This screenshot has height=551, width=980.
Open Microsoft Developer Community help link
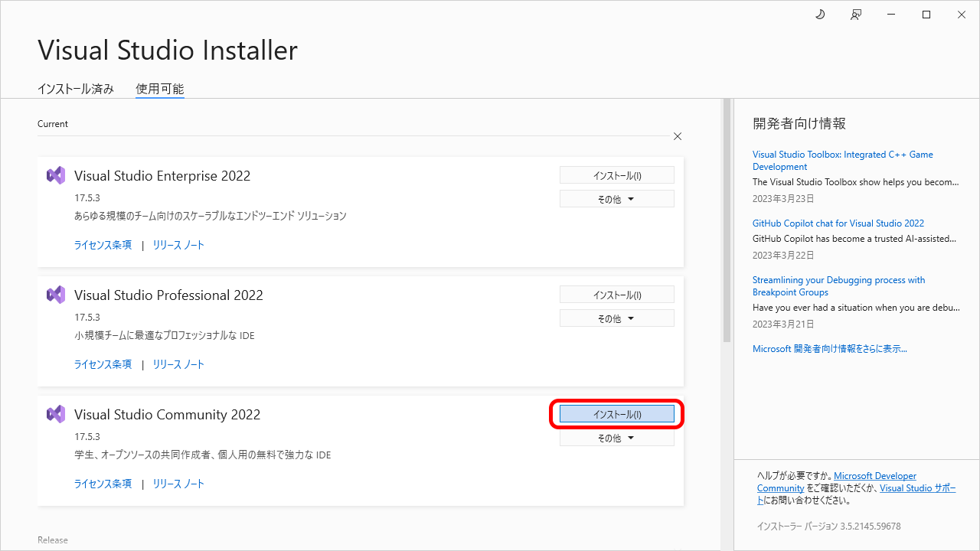tap(874, 476)
